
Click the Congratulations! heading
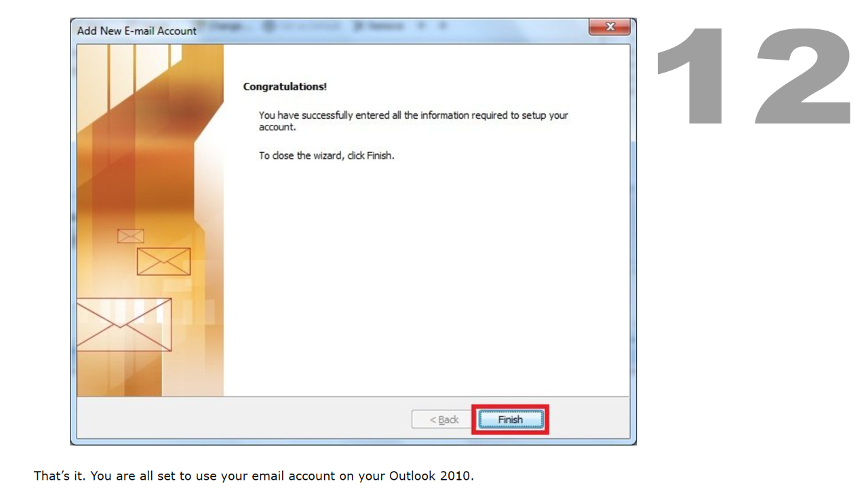(285, 87)
